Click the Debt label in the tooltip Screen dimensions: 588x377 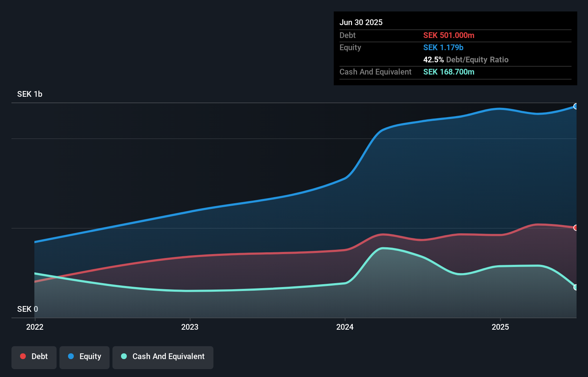pyautogui.click(x=347, y=35)
